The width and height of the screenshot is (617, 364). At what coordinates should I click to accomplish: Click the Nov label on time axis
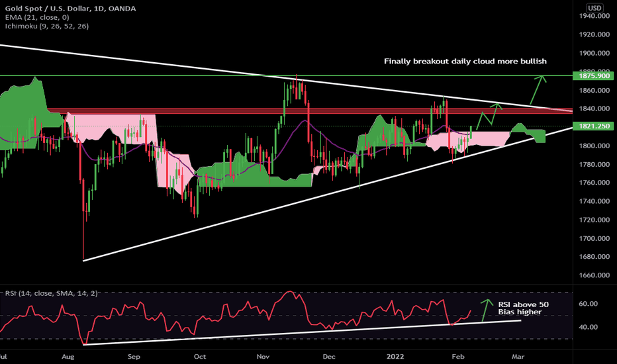click(x=263, y=357)
